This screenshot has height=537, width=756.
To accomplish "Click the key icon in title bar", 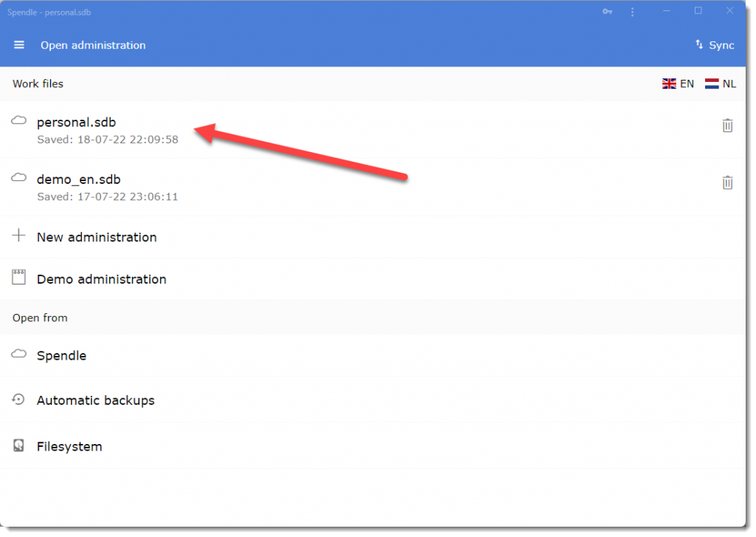I will 607,12.
